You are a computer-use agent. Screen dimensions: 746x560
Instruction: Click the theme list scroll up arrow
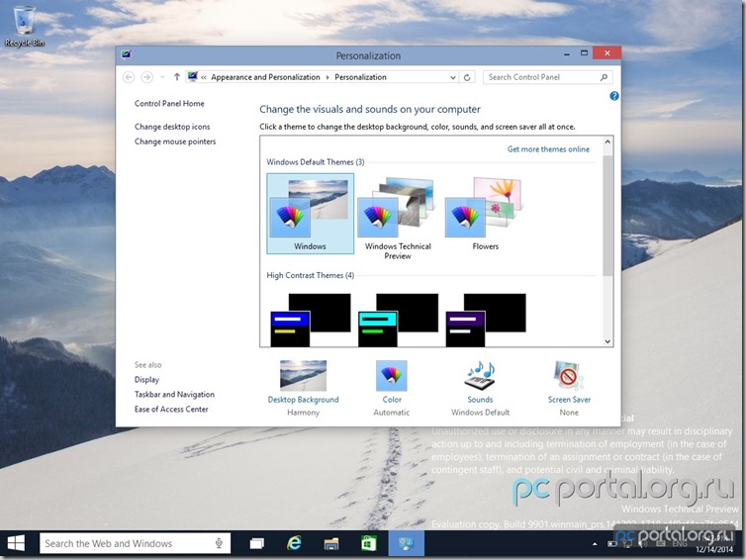607,141
